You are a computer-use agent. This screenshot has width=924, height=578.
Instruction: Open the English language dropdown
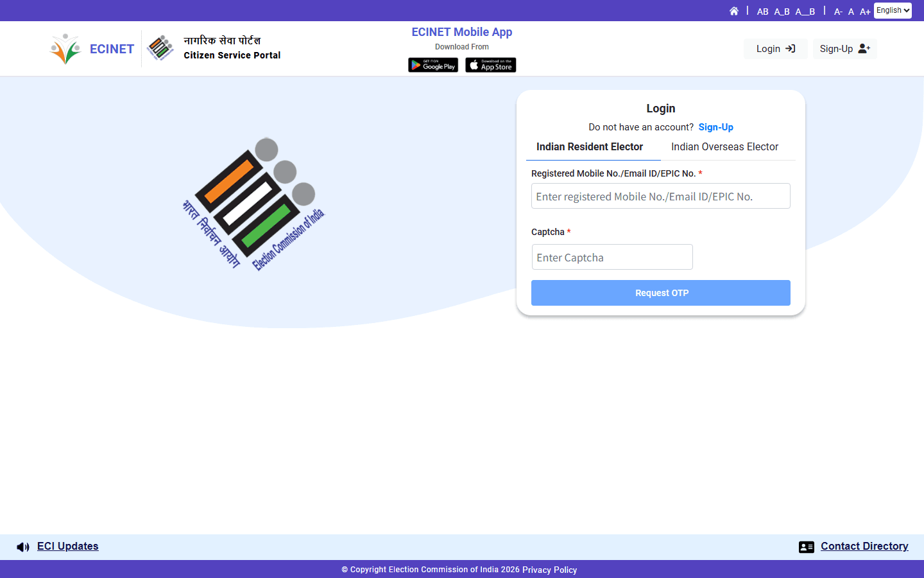(x=893, y=10)
